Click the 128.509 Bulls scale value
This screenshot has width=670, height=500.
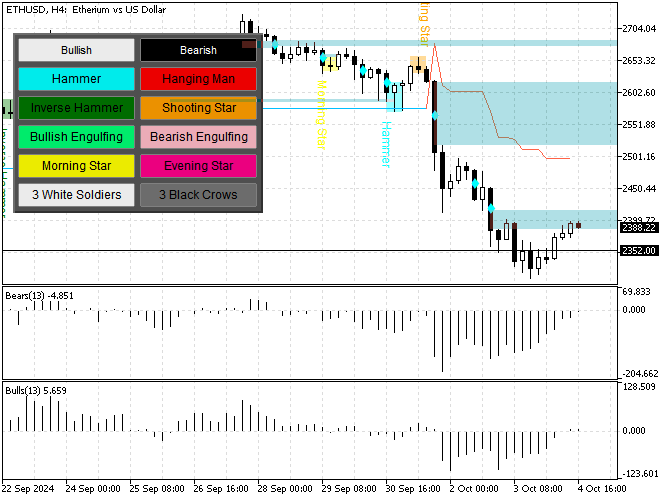coord(638,387)
